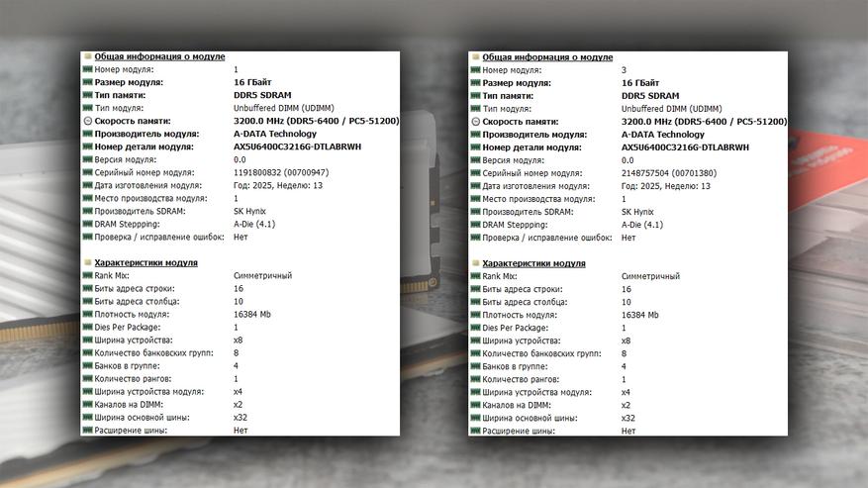
Task: Select 16 ГБайт value in module 1 panel
Action: pyautogui.click(x=252, y=82)
